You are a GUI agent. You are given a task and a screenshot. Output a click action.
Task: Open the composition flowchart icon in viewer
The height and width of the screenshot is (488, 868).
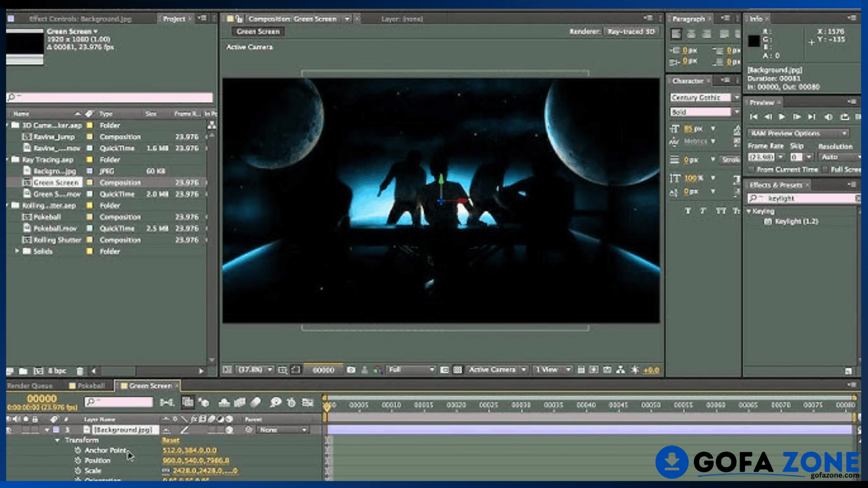(x=621, y=370)
